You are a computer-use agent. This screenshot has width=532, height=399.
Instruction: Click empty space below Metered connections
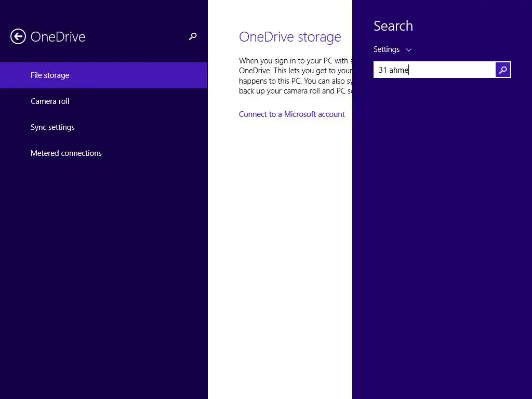point(104,260)
